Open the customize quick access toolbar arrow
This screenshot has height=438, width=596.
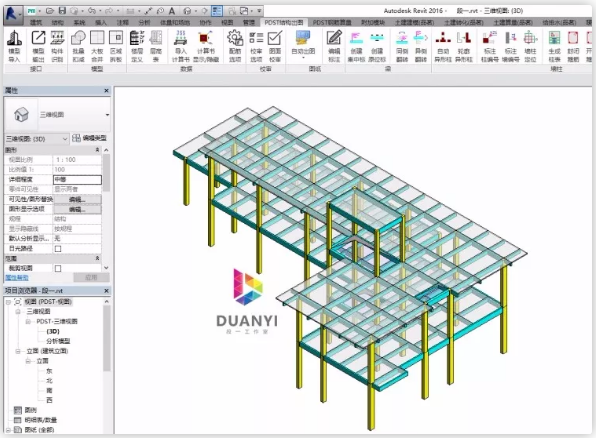(x=259, y=11)
